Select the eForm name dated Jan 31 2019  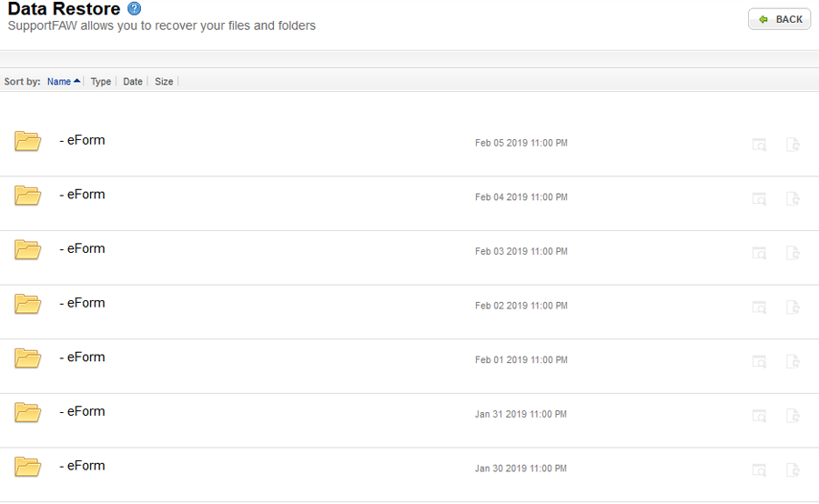[x=82, y=411]
